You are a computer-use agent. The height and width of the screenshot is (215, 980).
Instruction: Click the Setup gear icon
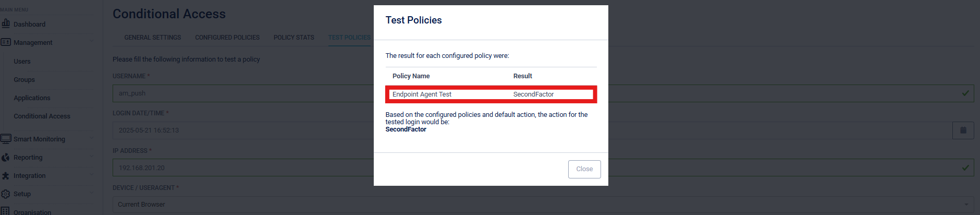6,194
